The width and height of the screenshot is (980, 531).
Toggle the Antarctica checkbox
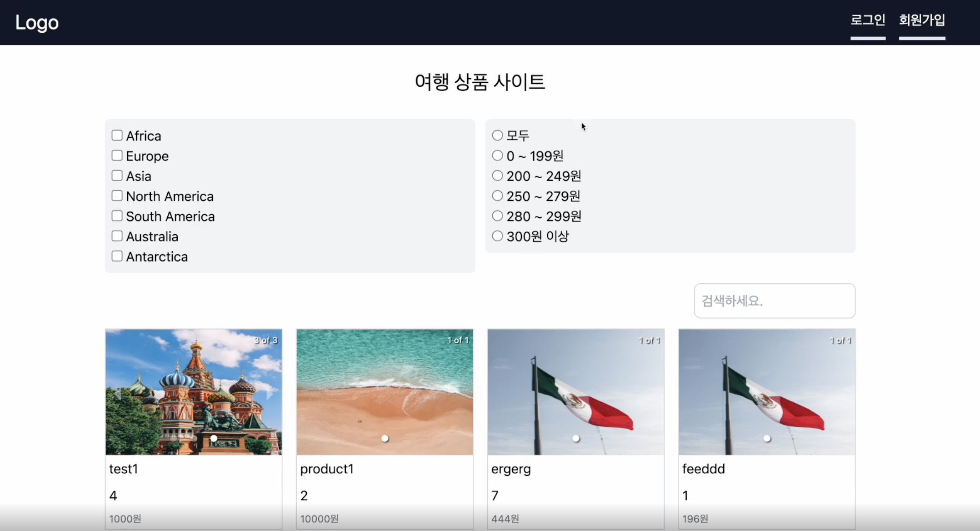click(117, 256)
